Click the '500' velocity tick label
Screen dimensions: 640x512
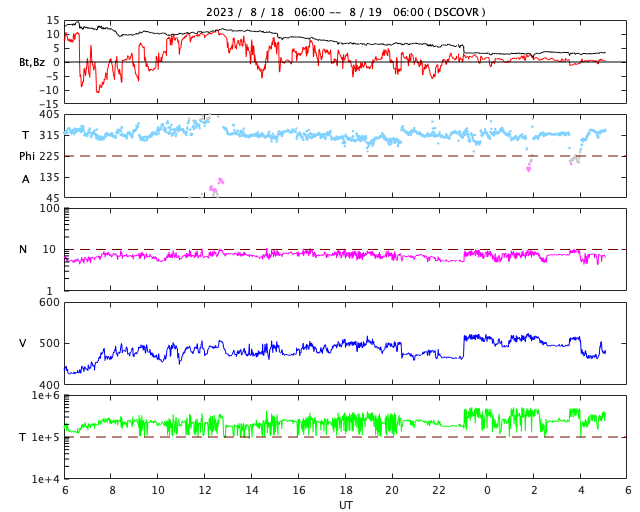coord(49,343)
